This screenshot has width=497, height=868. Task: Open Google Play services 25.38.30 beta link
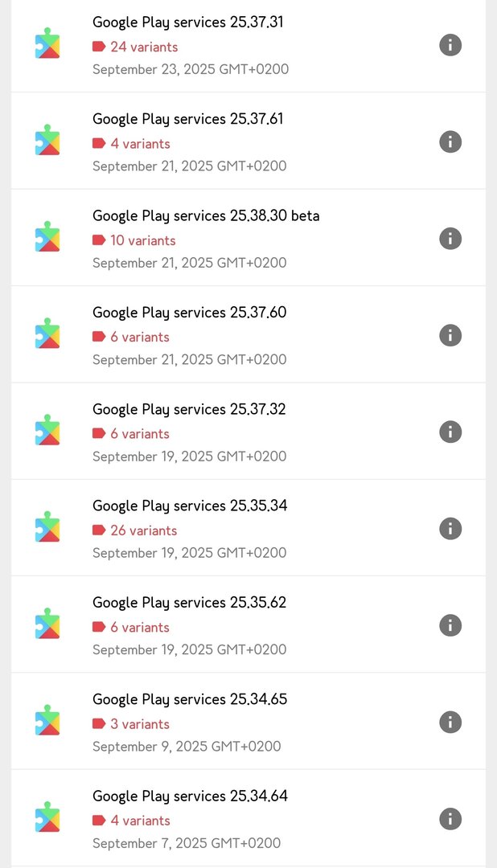click(x=206, y=216)
